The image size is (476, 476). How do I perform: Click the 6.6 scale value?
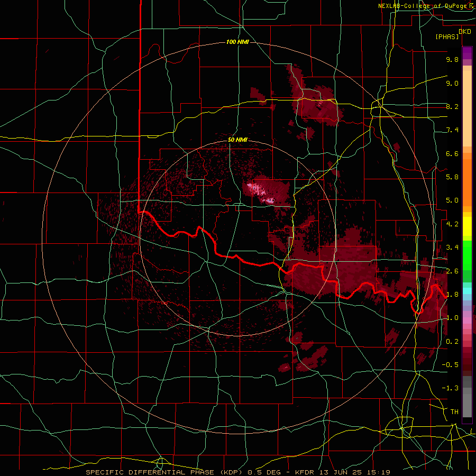[x=452, y=153]
